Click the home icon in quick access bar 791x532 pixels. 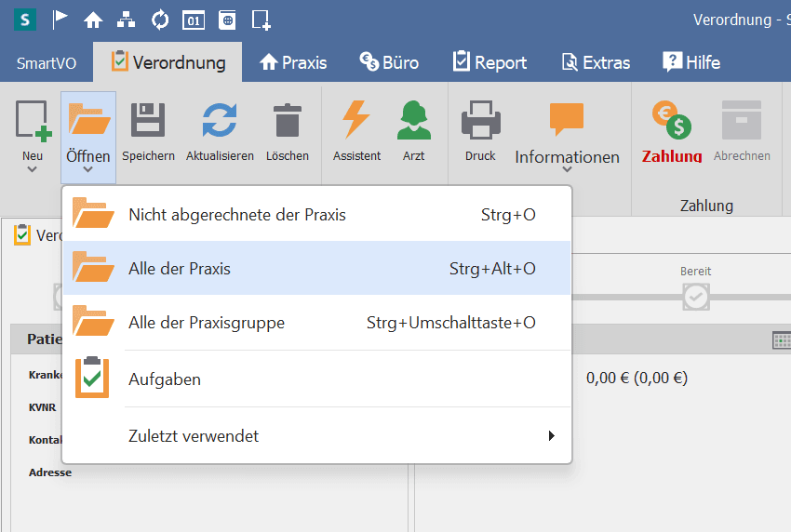[93, 20]
